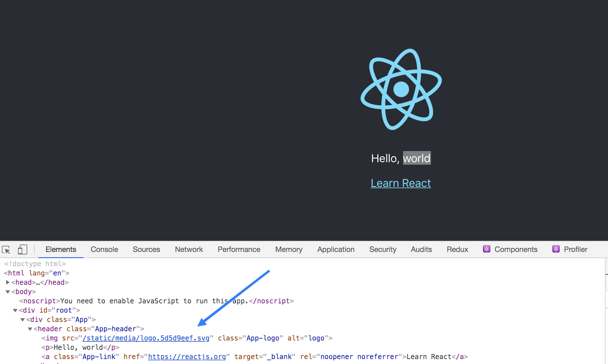Click the Learn React hyperlink
608x364 pixels.
(400, 183)
